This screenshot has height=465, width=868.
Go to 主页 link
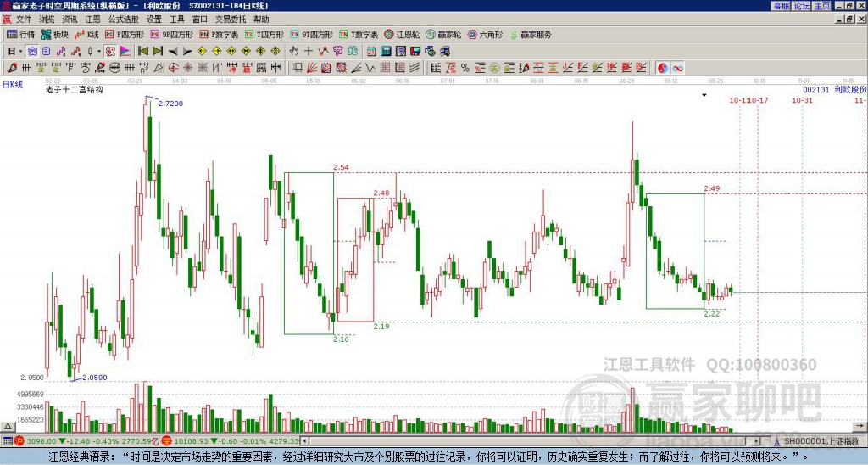tap(822, 6)
